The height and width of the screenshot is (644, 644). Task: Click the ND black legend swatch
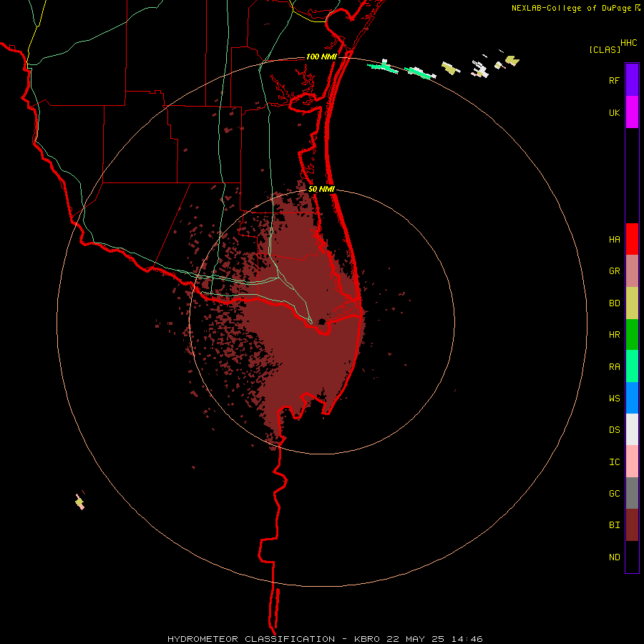point(632,557)
